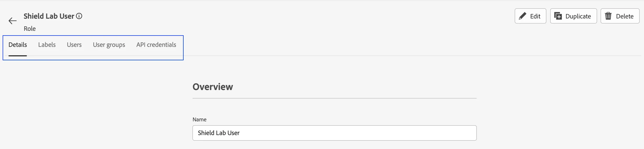Click the active underline below Details
Screen dimensions: 644x149
18,56
